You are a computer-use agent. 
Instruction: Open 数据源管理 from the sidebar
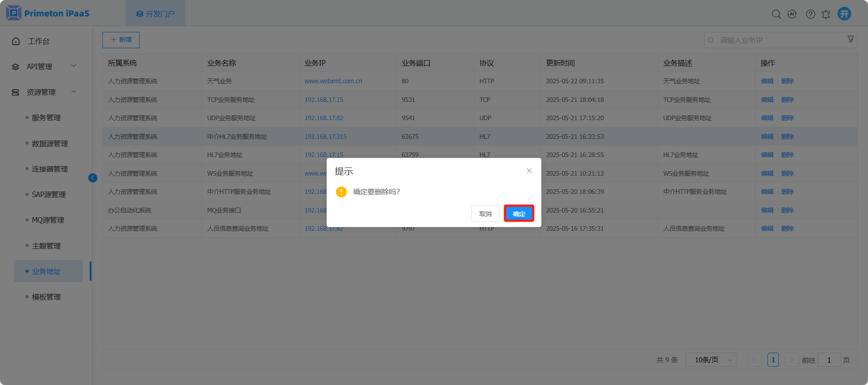click(50, 143)
